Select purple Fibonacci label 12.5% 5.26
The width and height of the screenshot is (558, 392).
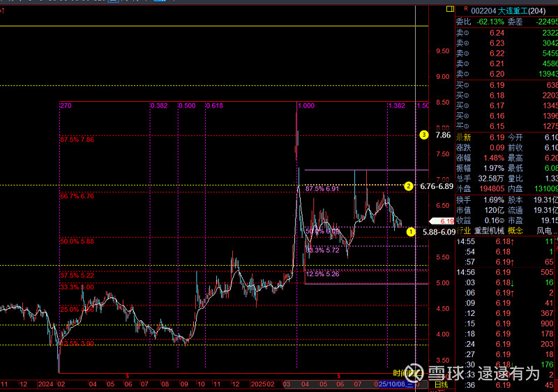click(322, 274)
